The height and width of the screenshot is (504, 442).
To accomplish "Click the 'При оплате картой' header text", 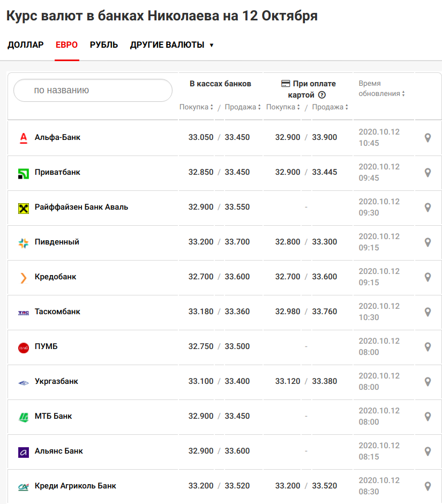I will (312, 90).
